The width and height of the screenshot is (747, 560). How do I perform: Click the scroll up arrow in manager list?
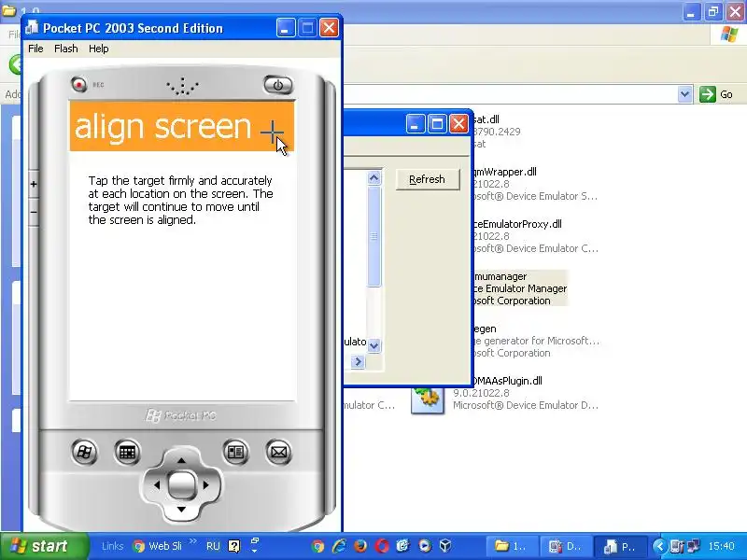[374, 178]
